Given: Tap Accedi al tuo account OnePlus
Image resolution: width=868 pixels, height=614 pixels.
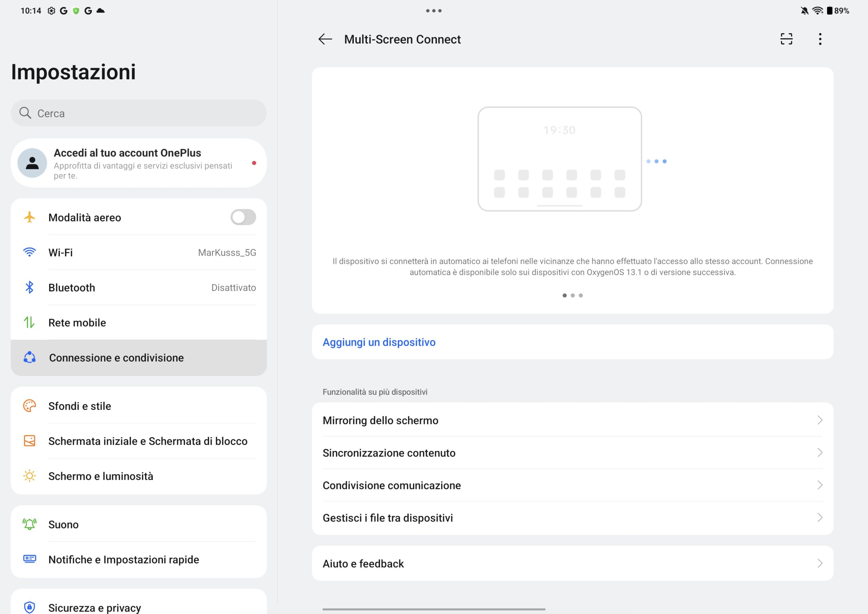Looking at the screenshot, I should [x=139, y=163].
